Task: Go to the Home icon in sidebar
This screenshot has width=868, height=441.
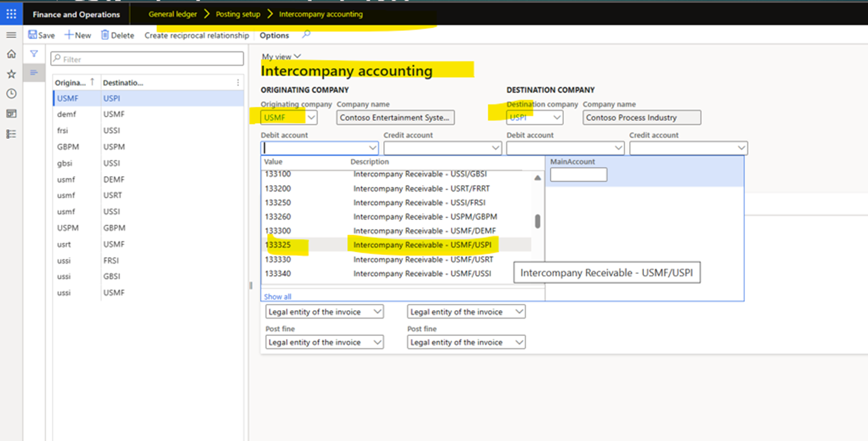Action: tap(11, 54)
